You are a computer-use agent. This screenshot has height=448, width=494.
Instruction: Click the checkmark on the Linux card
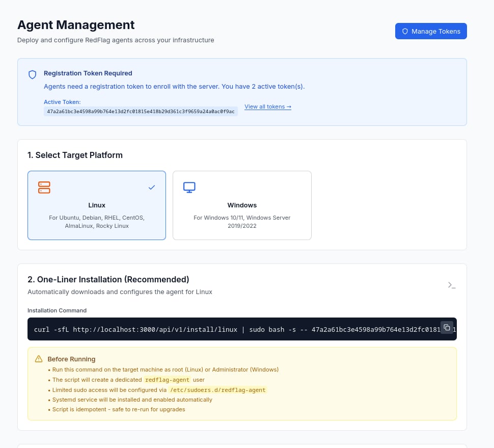pyautogui.click(x=151, y=188)
